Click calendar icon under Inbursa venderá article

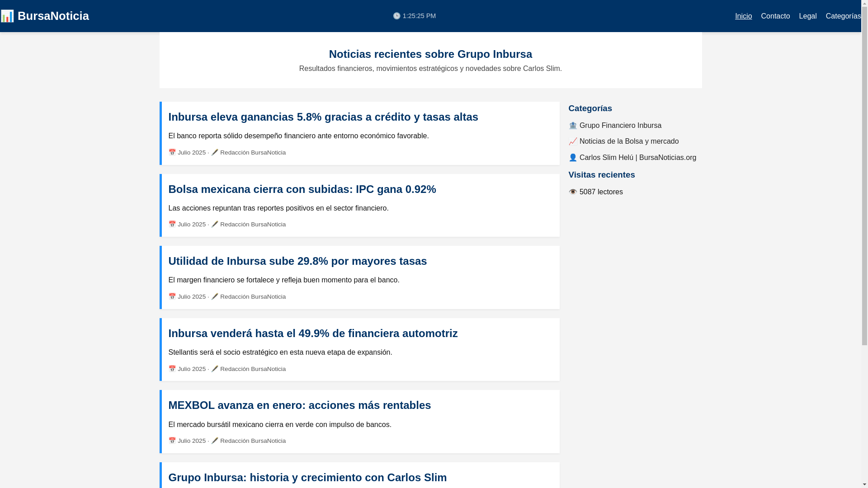(172, 369)
